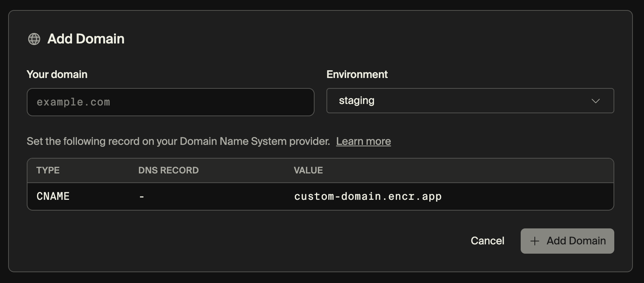Click the DNS provider instruction text
Viewport: 644px width, 283px height.
(x=178, y=141)
